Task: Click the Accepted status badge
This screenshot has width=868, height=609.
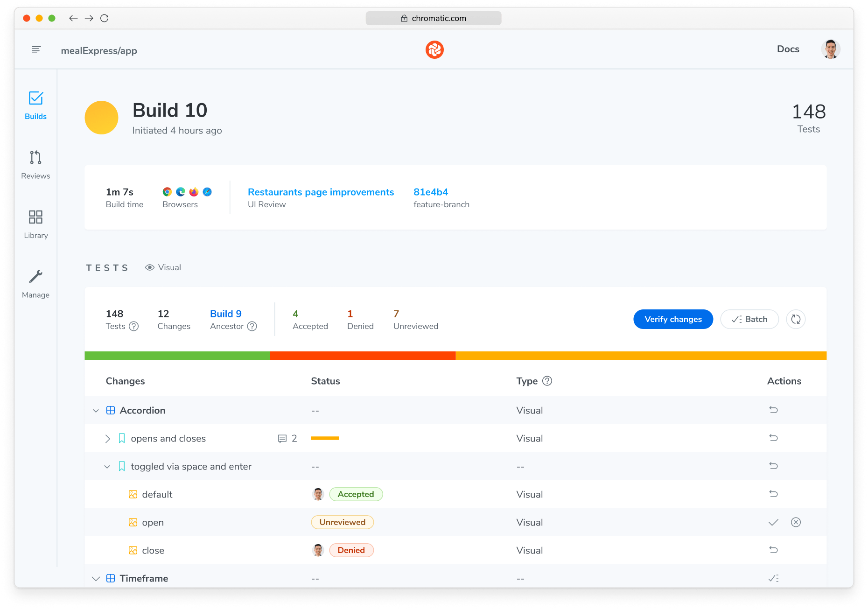Action: (x=356, y=494)
